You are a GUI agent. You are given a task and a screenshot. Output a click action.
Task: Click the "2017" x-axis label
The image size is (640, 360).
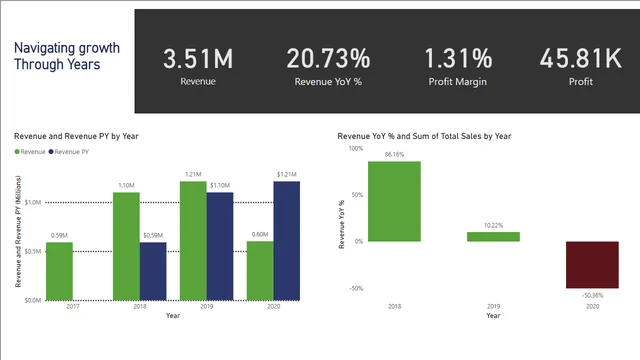point(73,306)
